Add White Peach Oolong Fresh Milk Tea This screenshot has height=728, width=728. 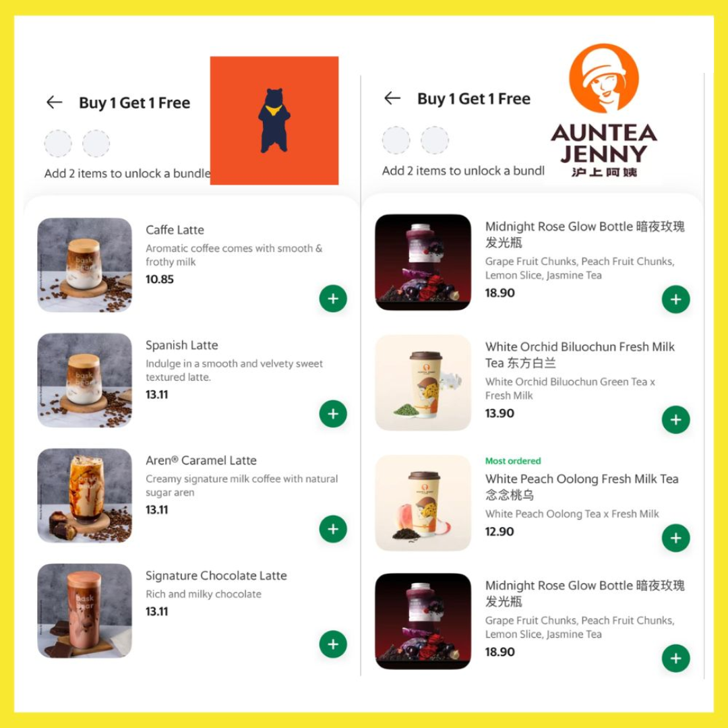click(x=675, y=538)
